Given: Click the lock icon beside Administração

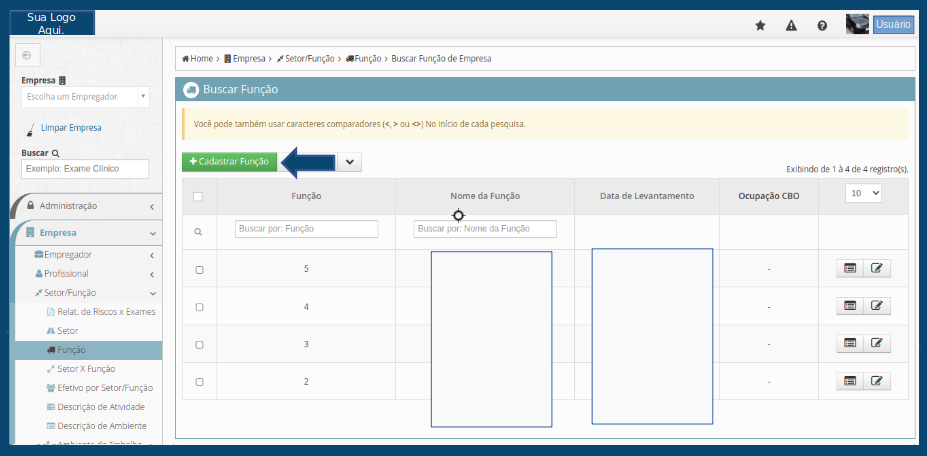Looking at the screenshot, I should coord(31,206).
